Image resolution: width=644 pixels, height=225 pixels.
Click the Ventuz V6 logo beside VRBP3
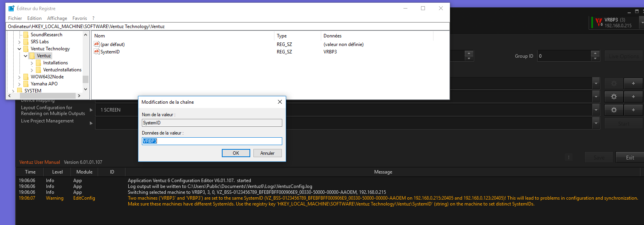coord(598,23)
